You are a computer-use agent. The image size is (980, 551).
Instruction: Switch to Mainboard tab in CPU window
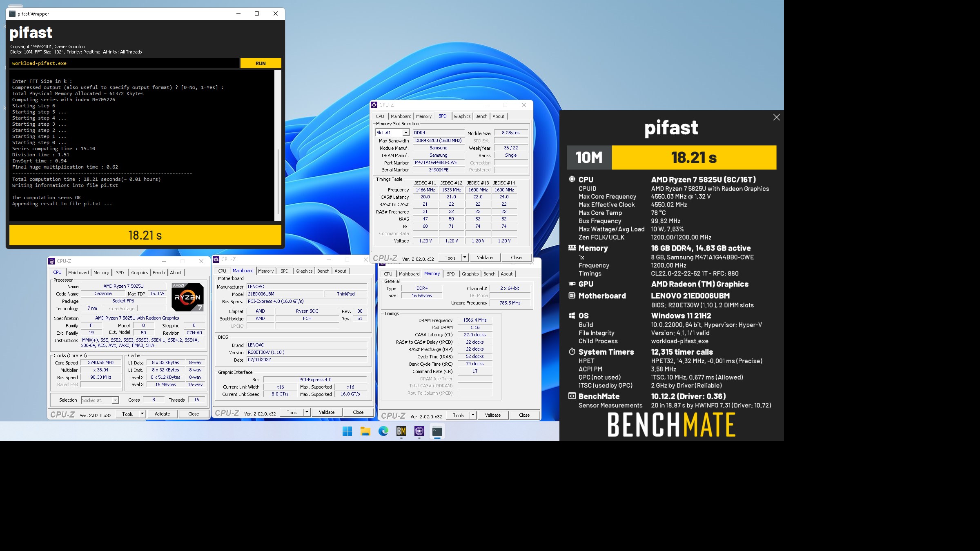(x=78, y=273)
